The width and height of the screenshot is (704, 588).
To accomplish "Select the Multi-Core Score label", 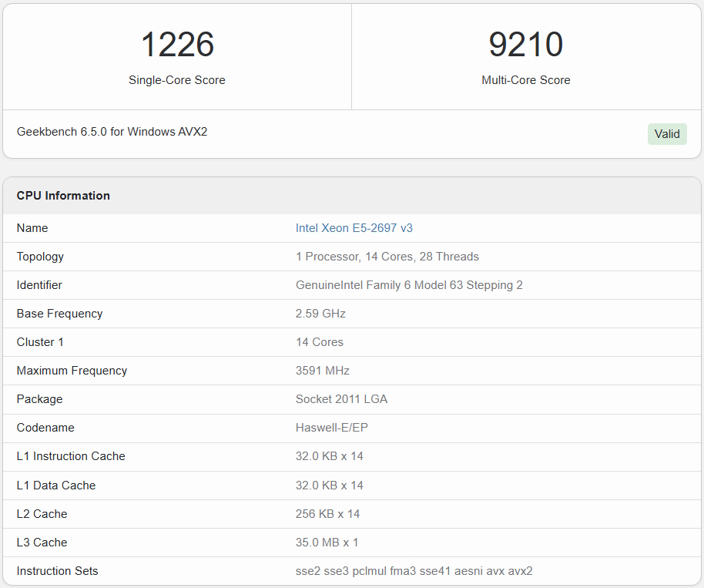I will 526,80.
